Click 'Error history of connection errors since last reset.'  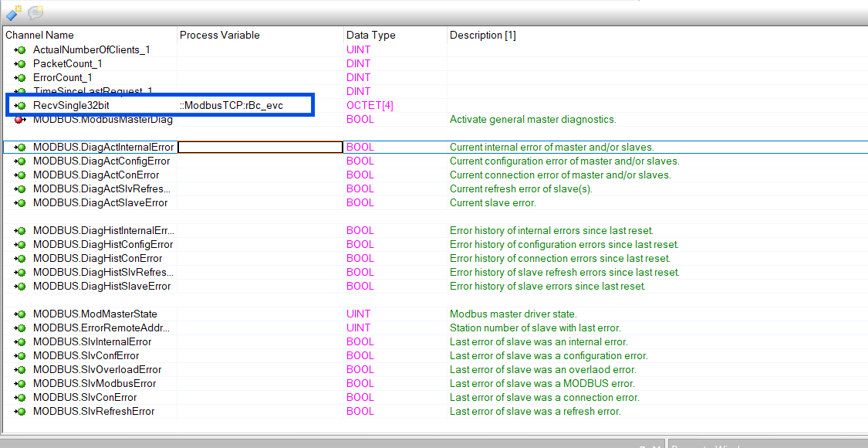coord(559,259)
